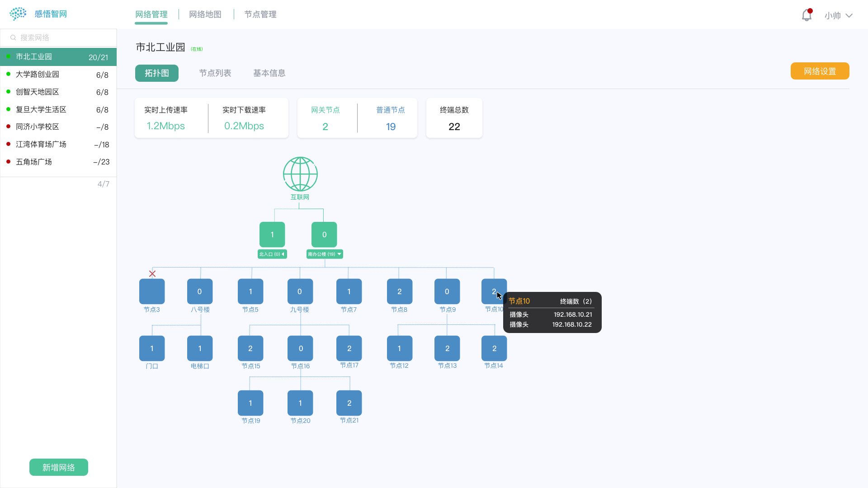Click the notification bell icon
This screenshot has height=488, width=868.
coord(807,15)
